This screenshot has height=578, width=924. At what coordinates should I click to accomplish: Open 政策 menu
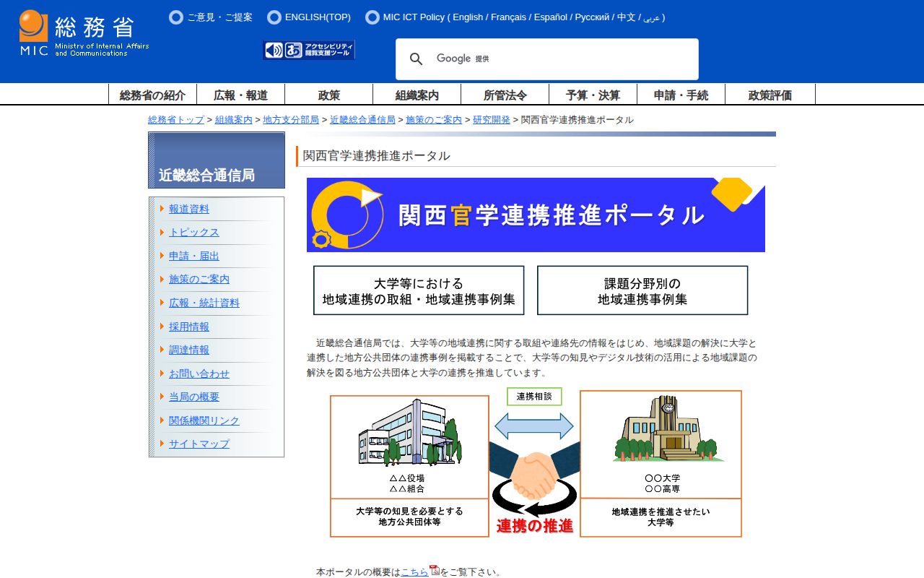tap(328, 95)
